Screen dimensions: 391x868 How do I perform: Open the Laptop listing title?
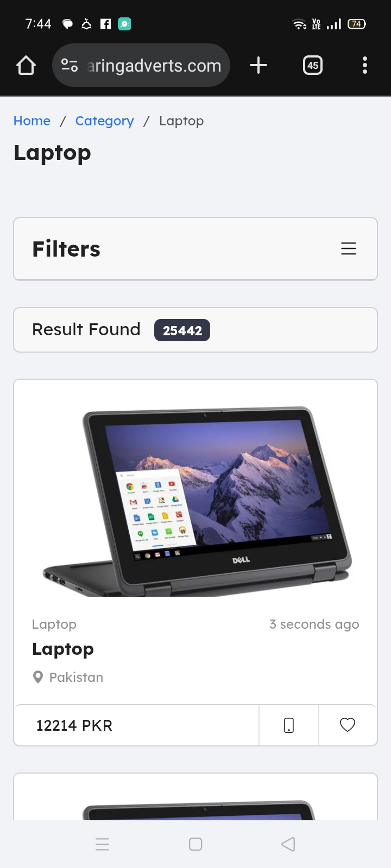click(63, 649)
